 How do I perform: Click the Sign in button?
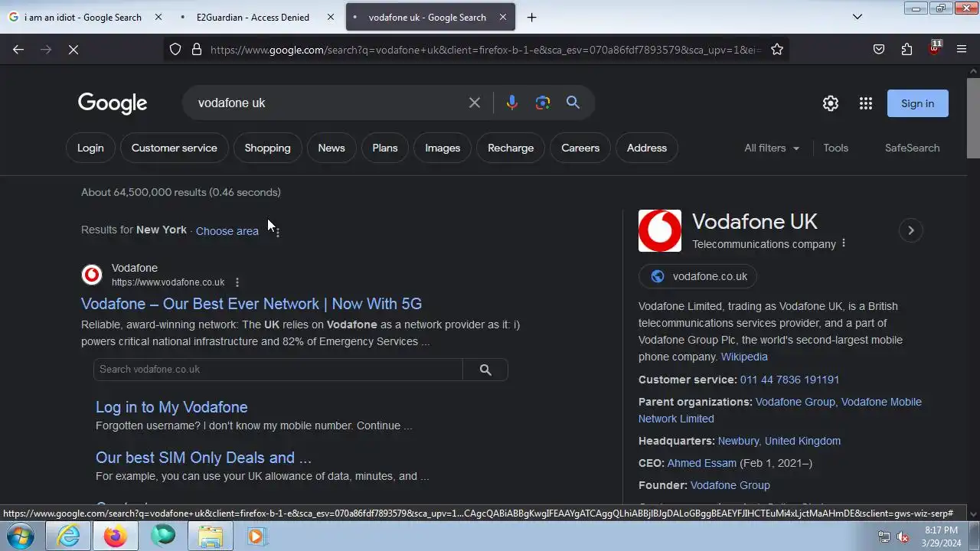[917, 103]
